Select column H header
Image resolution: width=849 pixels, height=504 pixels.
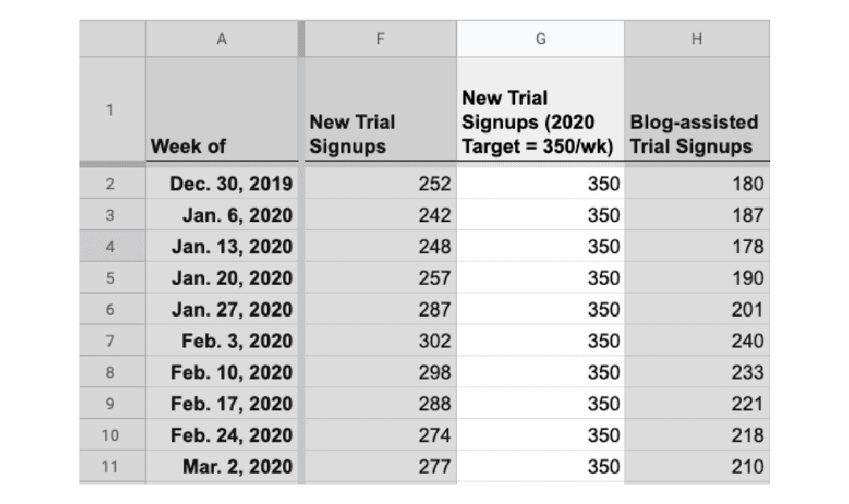(697, 39)
